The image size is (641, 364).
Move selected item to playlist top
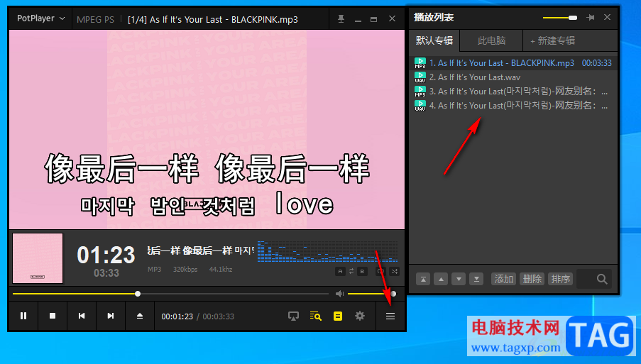423,279
